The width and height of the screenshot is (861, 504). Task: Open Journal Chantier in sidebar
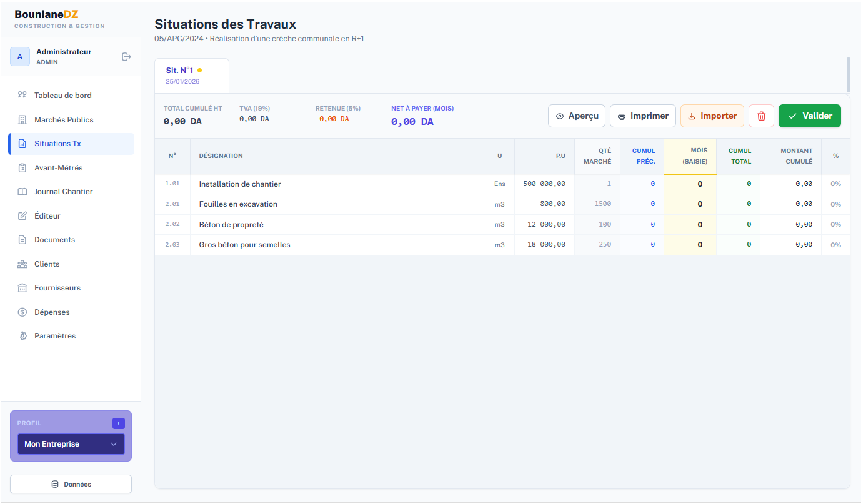click(63, 192)
